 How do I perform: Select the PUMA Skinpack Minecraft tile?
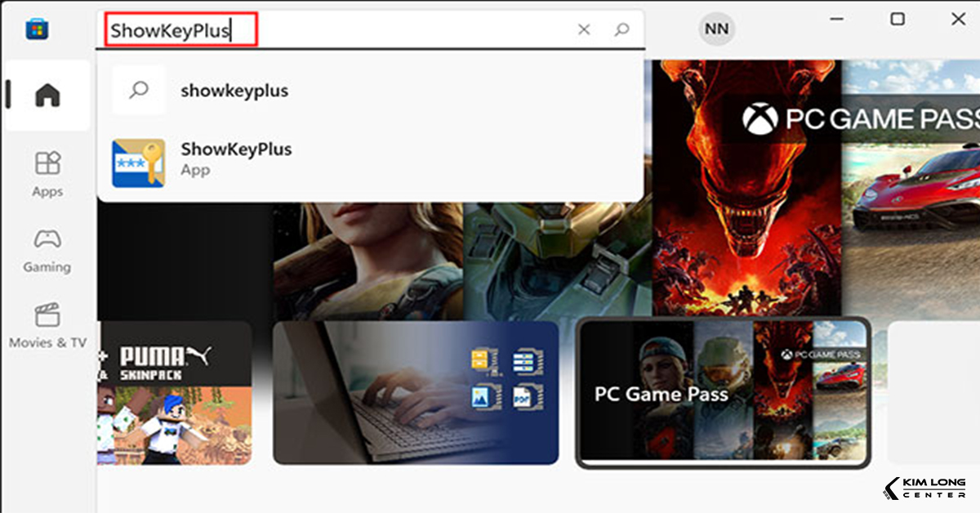174,393
